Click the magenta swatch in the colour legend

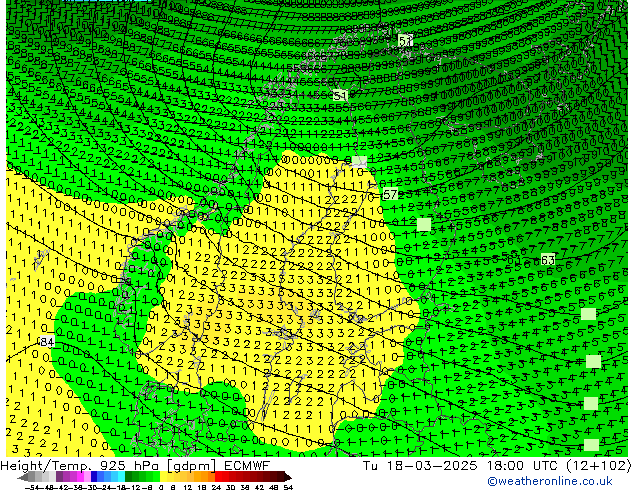(80, 477)
